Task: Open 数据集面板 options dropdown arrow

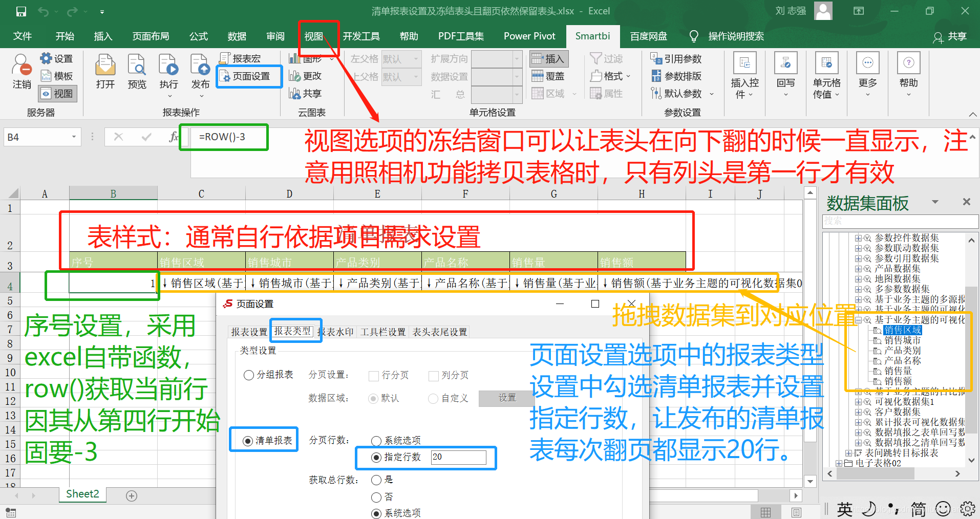Action: tap(935, 202)
